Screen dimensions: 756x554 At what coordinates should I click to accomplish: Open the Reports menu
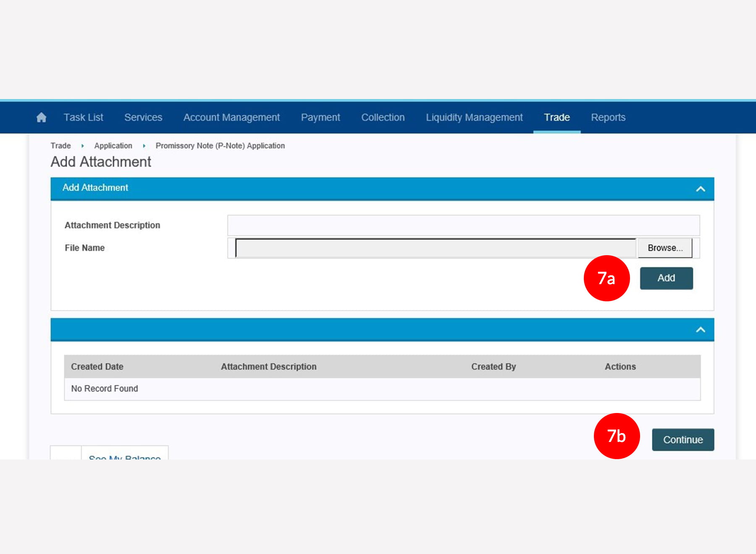608,118
